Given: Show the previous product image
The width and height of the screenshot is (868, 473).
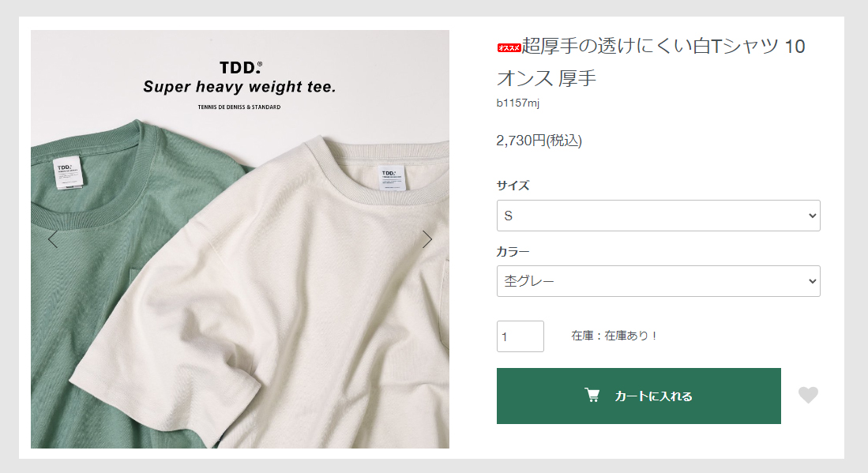Looking at the screenshot, I should point(53,239).
